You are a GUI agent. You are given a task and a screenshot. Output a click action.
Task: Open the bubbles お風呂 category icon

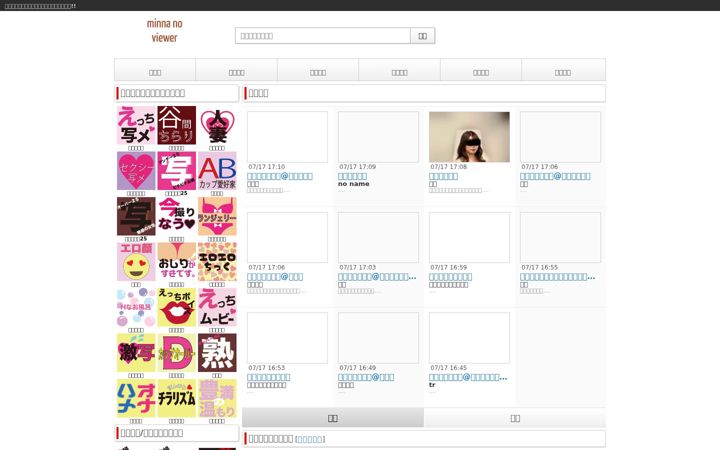[136, 307]
